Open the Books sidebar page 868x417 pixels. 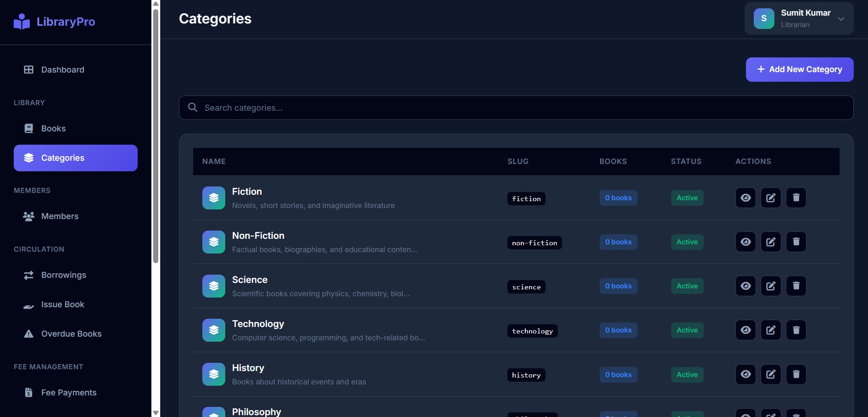(x=53, y=129)
